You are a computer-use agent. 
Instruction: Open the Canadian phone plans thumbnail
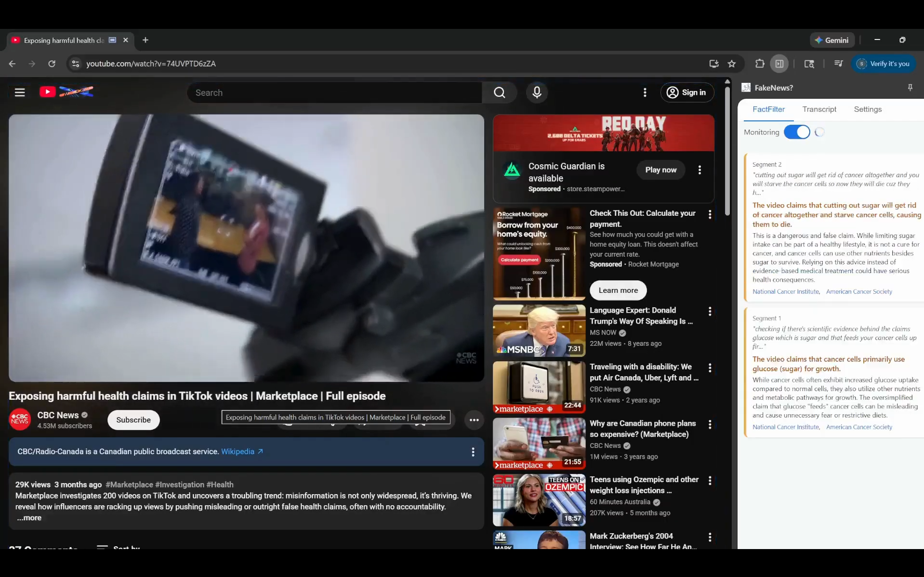[539, 444]
